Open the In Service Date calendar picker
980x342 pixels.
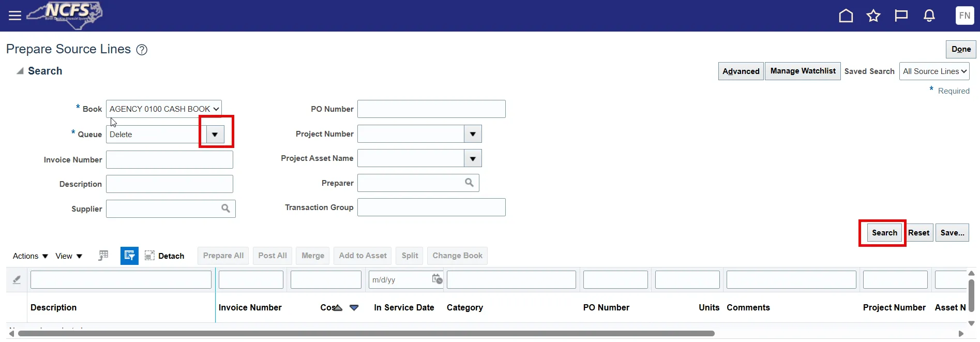(x=437, y=279)
